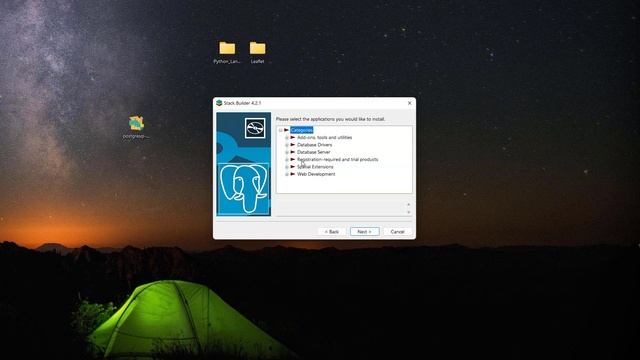
Task: Select 'Registration-required and trial products' label
Action: (x=338, y=160)
